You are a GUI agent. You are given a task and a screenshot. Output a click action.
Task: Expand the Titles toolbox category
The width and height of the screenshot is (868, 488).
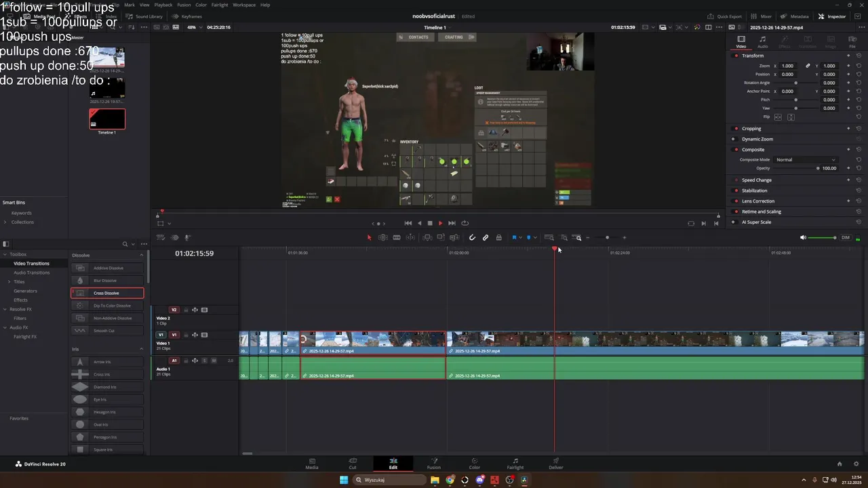point(9,281)
